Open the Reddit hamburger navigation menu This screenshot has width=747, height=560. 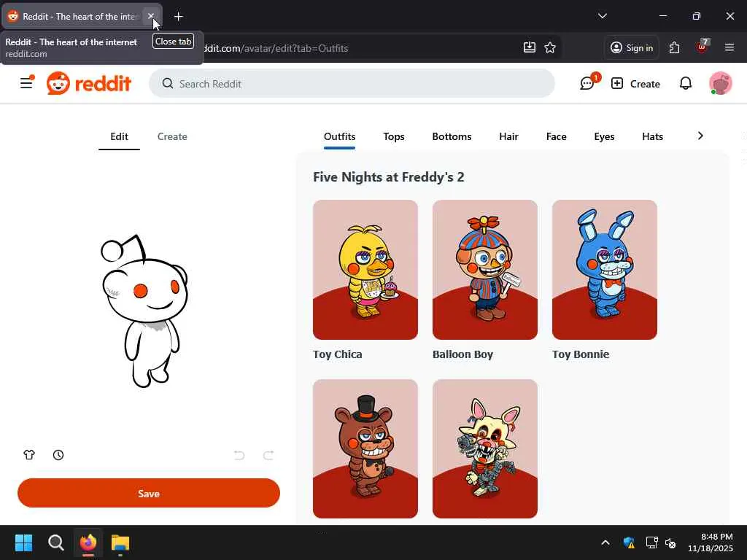(26, 83)
